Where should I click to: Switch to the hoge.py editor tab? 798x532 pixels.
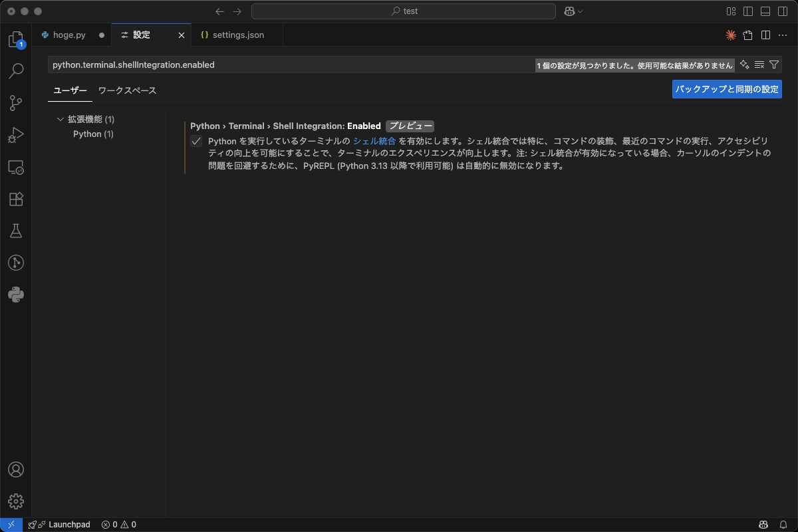pyautogui.click(x=70, y=35)
